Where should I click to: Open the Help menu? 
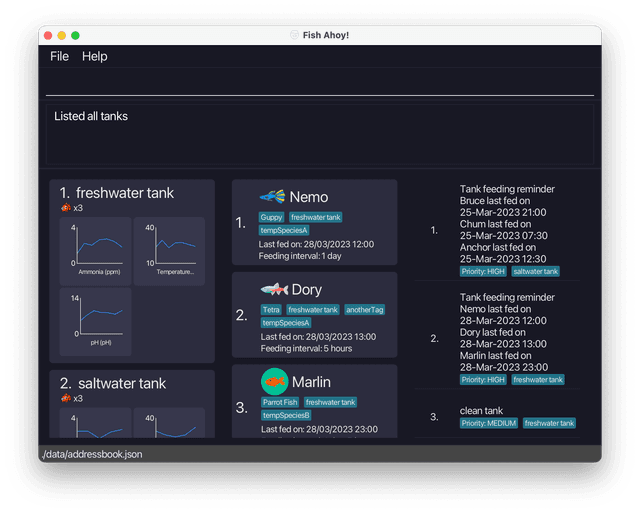pos(94,57)
